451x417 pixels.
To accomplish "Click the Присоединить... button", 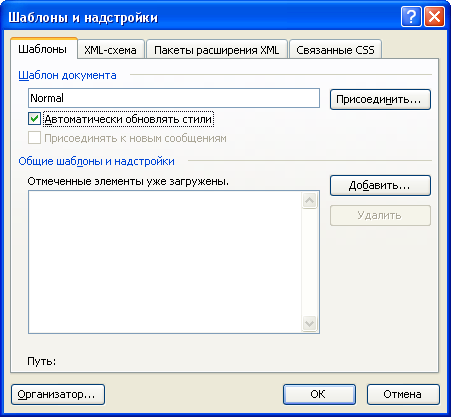I will coord(380,99).
